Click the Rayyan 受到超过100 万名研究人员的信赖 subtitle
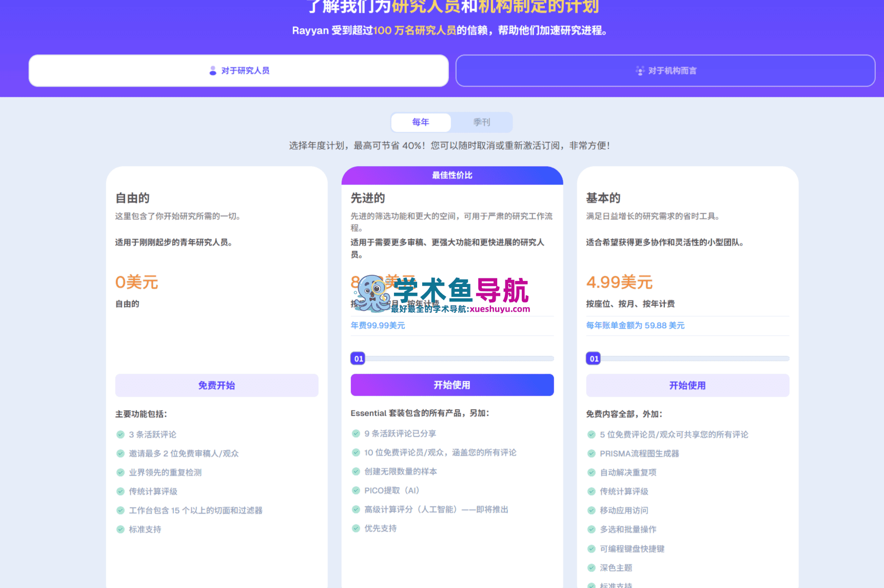Screen dimensions: 884x588 tap(450, 31)
